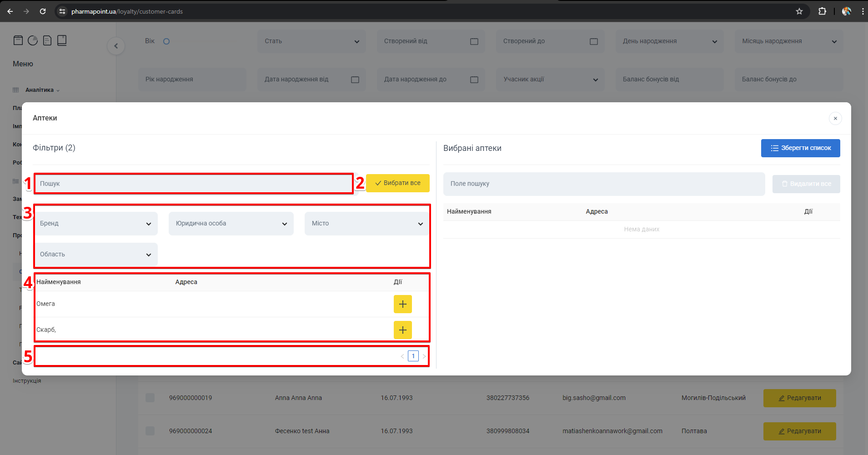The width and height of the screenshot is (868, 455).
Task: Click the Зберегти список button
Action: [x=800, y=148]
